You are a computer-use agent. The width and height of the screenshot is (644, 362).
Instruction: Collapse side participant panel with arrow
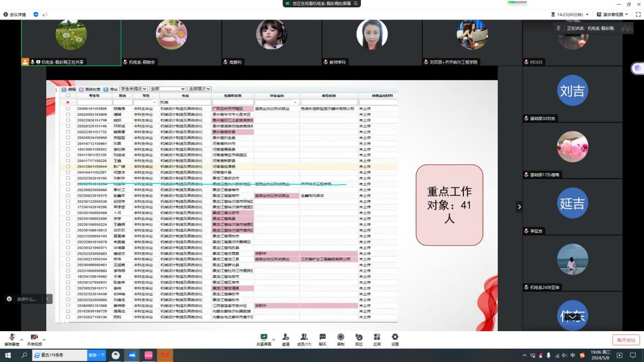pos(519,207)
